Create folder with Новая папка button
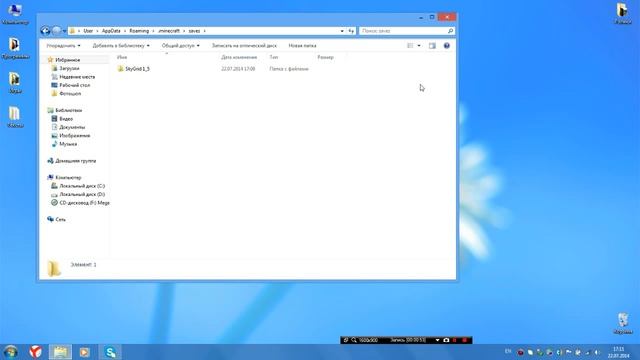Viewport: 640px width, 360px height. click(302, 46)
